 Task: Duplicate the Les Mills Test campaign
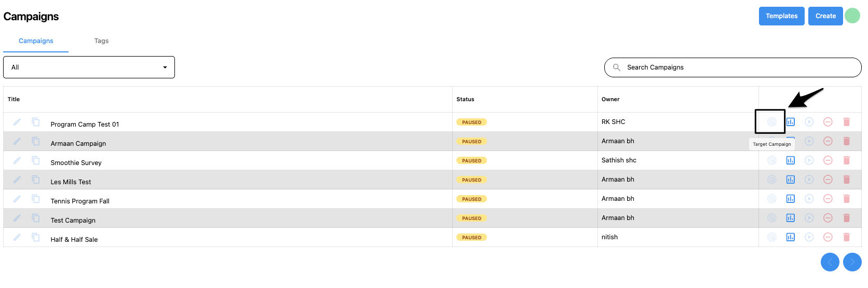tap(36, 180)
